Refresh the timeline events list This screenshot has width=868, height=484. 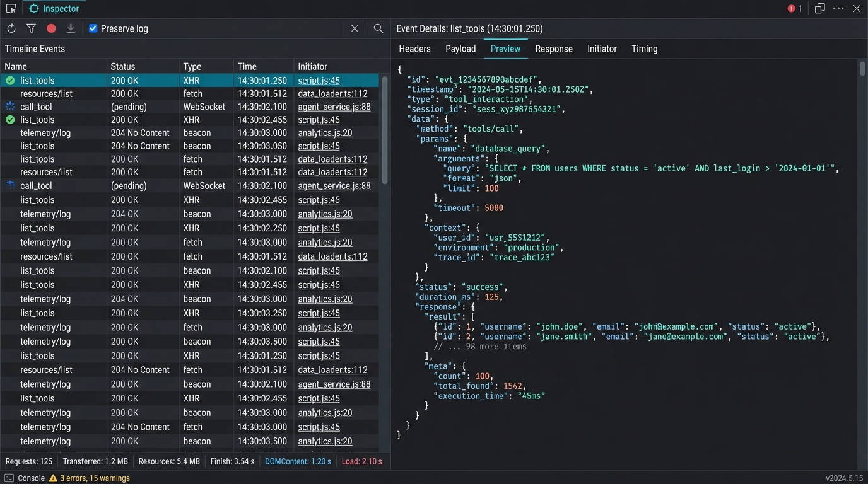11,28
